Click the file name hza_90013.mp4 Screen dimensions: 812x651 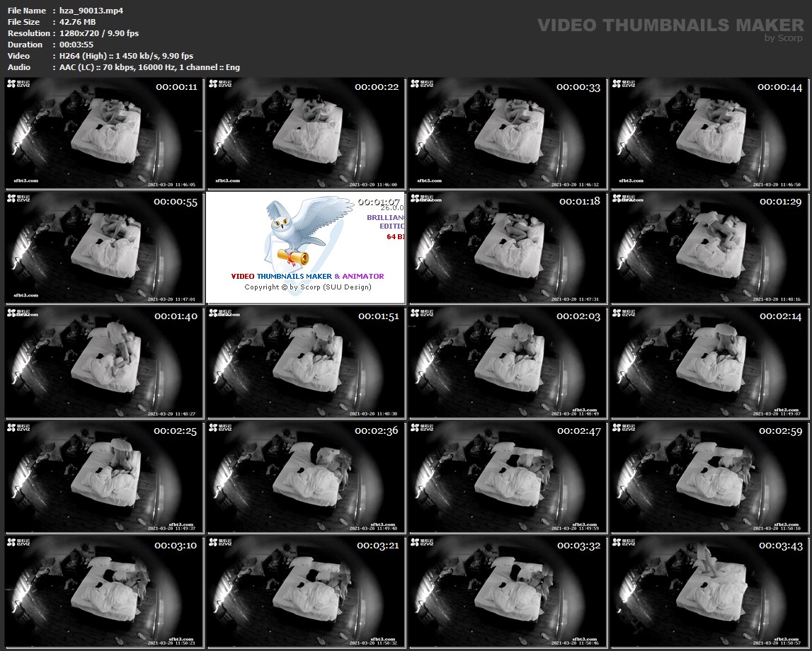coord(91,11)
